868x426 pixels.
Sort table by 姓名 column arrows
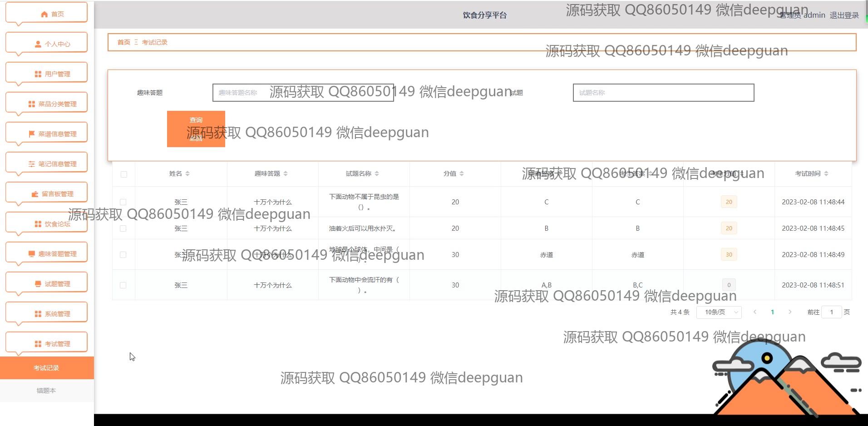187,173
